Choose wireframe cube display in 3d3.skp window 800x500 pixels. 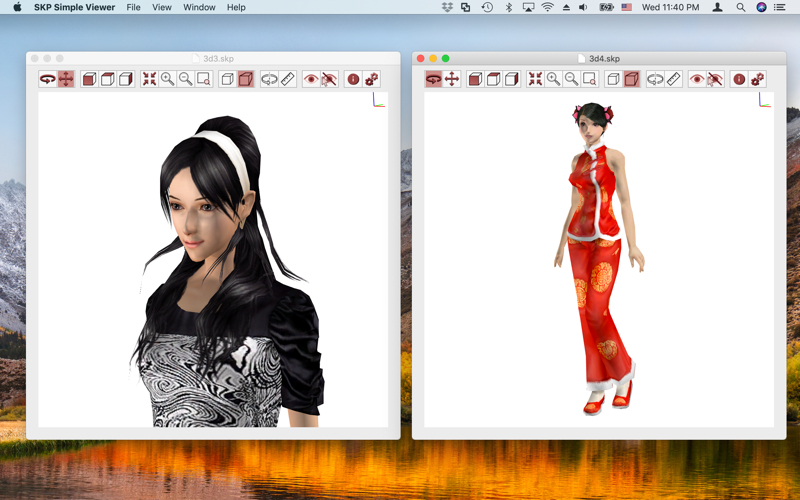pos(228,79)
